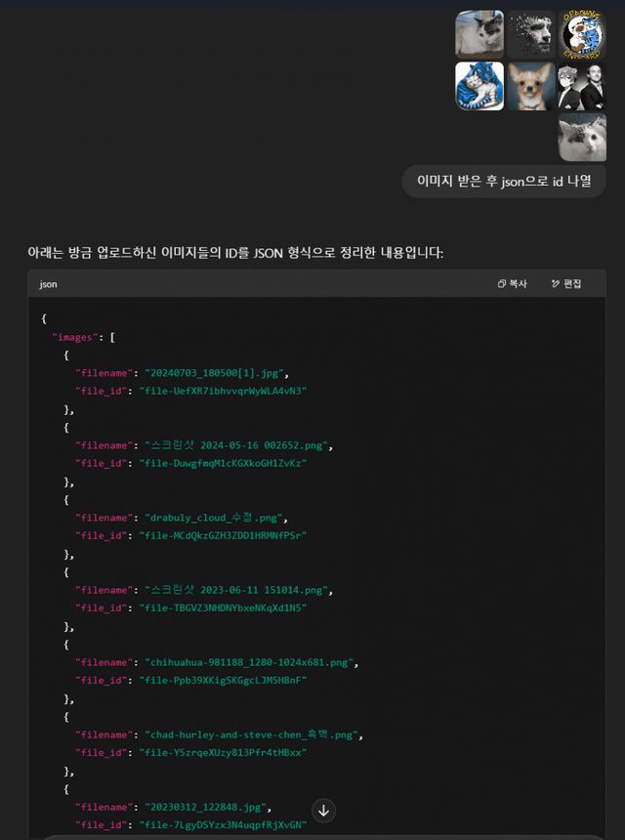Open the chihuahua dog thumbnail
The image size is (625, 840).
click(x=531, y=86)
